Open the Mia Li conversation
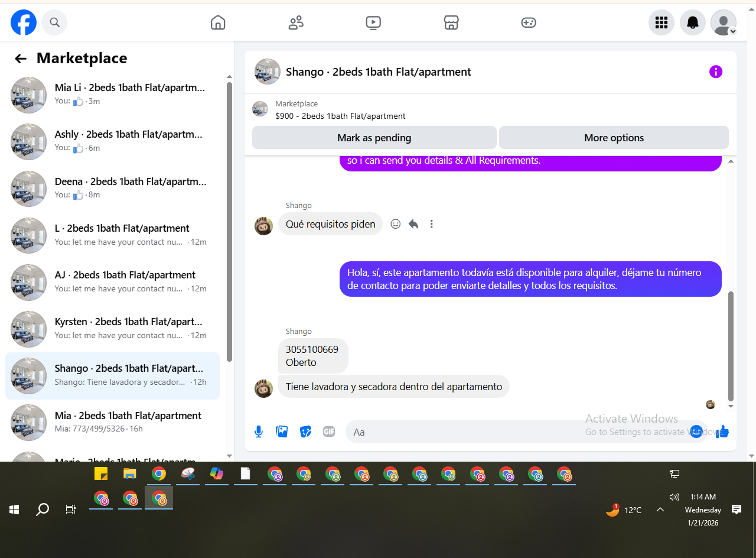756x558 pixels. (x=112, y=95)
